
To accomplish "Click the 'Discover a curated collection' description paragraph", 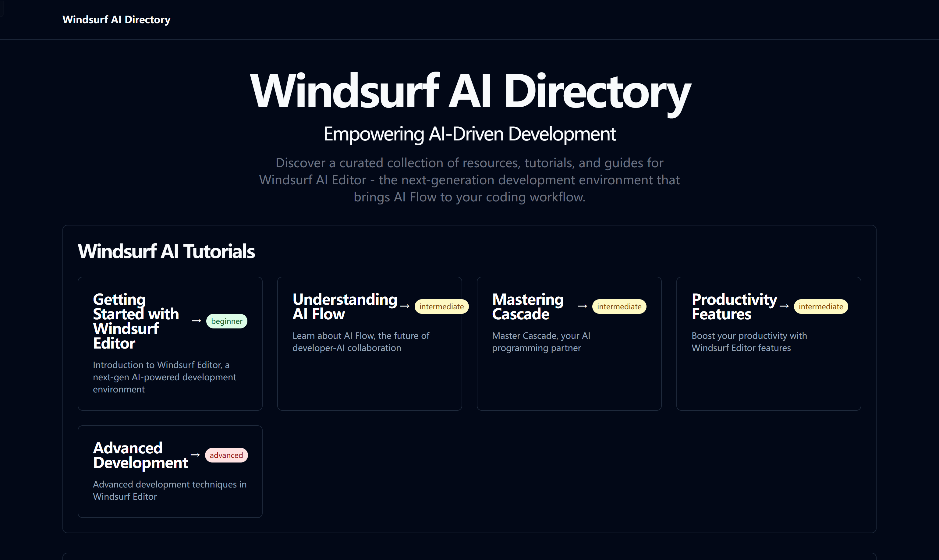I will click(470, 180).
